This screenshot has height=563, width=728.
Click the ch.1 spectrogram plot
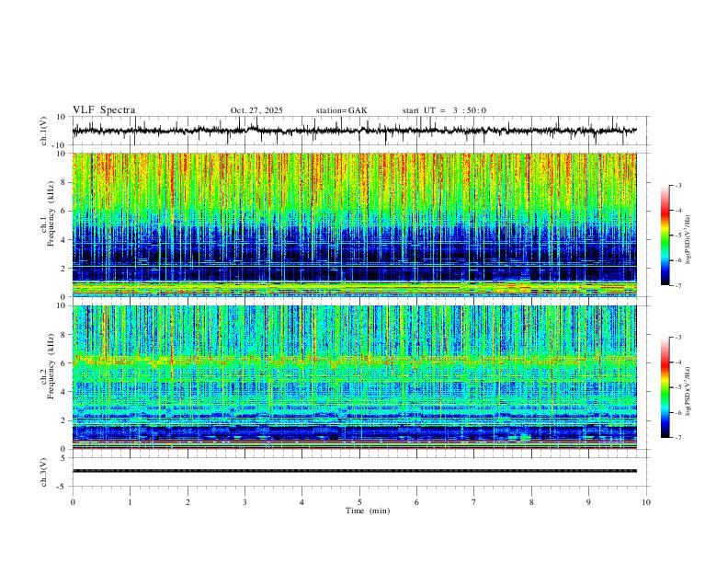tap(354, 224)
